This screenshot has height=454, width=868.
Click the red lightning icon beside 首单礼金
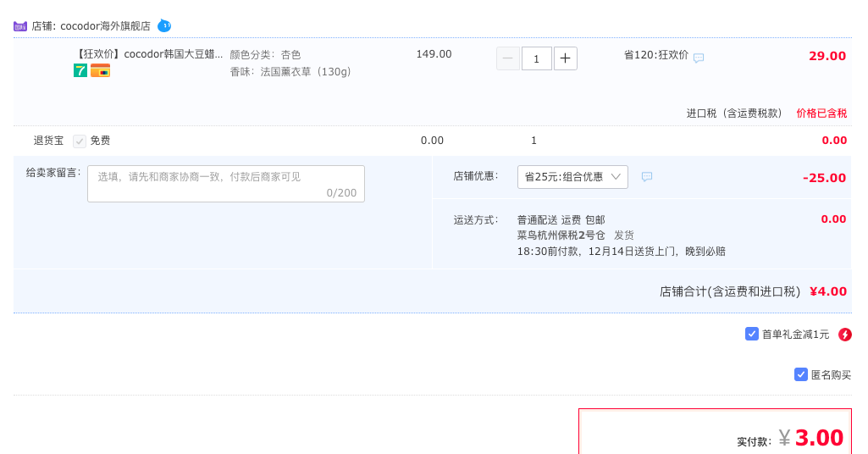click(845, 335)
